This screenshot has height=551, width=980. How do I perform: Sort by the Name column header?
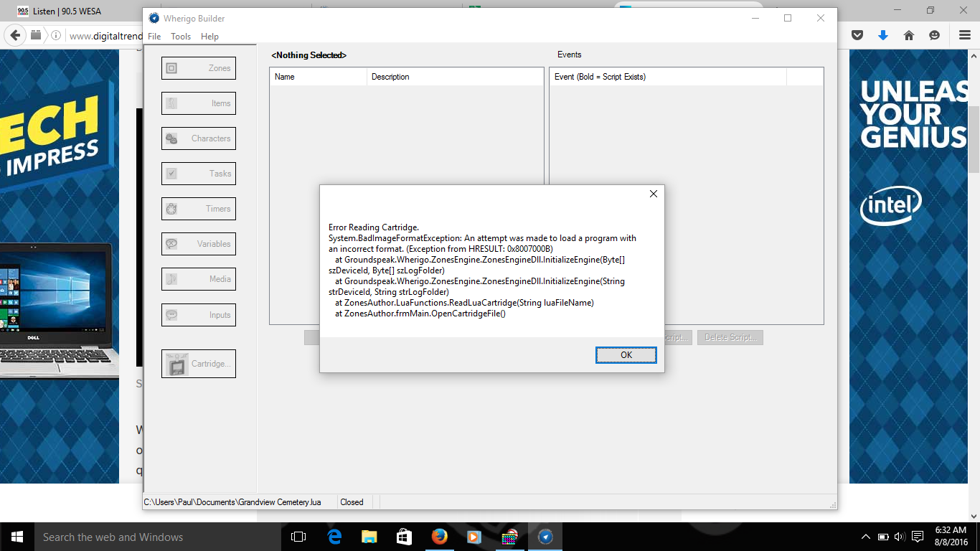tap(318, 77)
